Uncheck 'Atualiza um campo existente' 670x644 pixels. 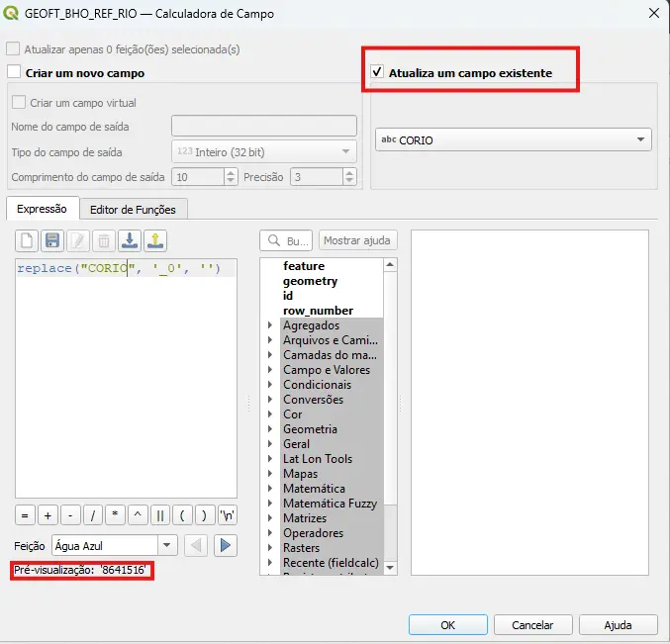[377, 72]
